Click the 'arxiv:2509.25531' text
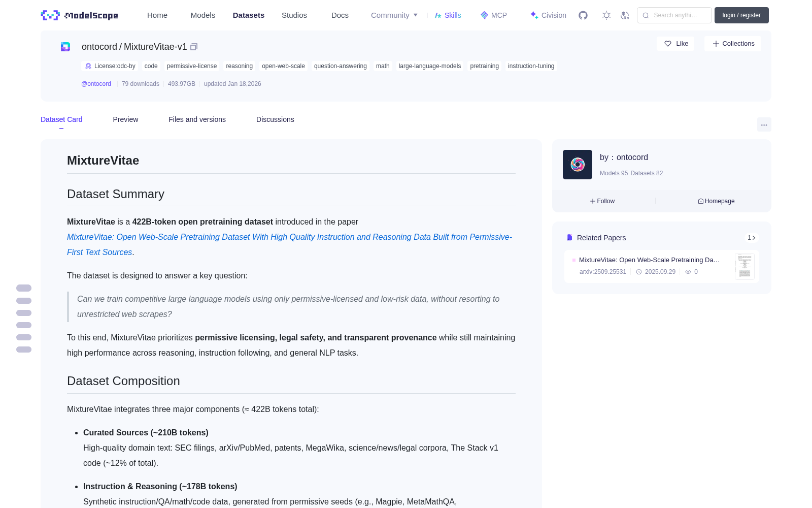 point(603,272)
